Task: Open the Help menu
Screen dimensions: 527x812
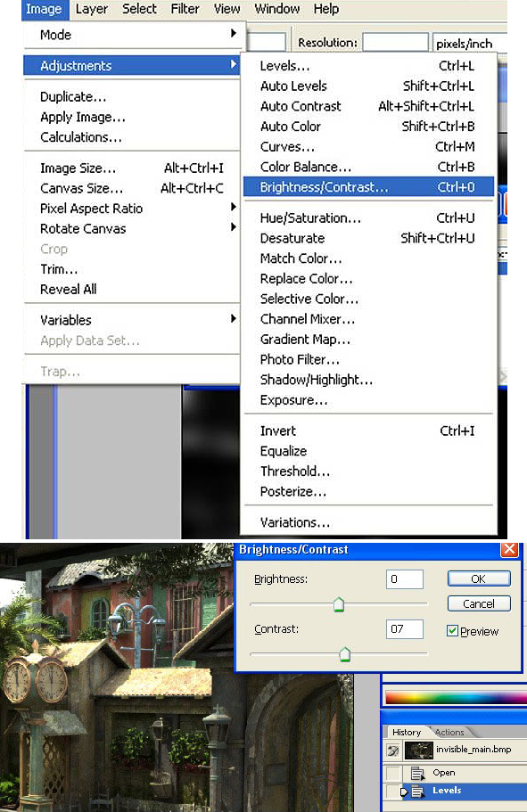Action: [x=326, y=9]
